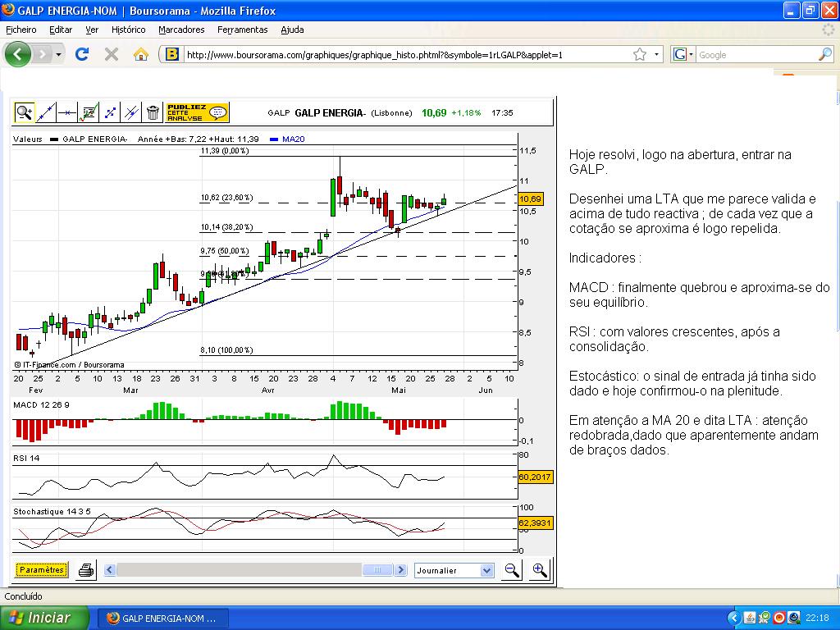This screenshot has height=630, width=840.
Task: Open the Ver menu
Action: tap(92, 30)
